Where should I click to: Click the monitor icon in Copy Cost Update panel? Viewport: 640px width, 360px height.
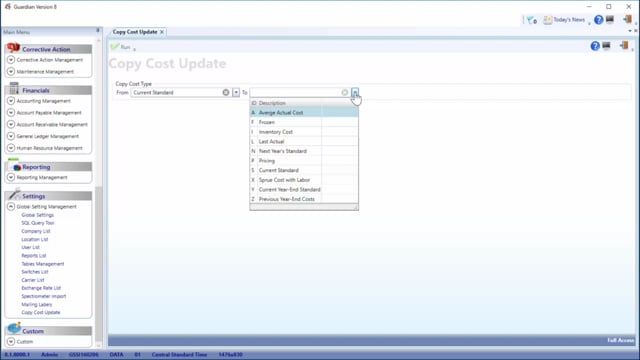(606, 46)
